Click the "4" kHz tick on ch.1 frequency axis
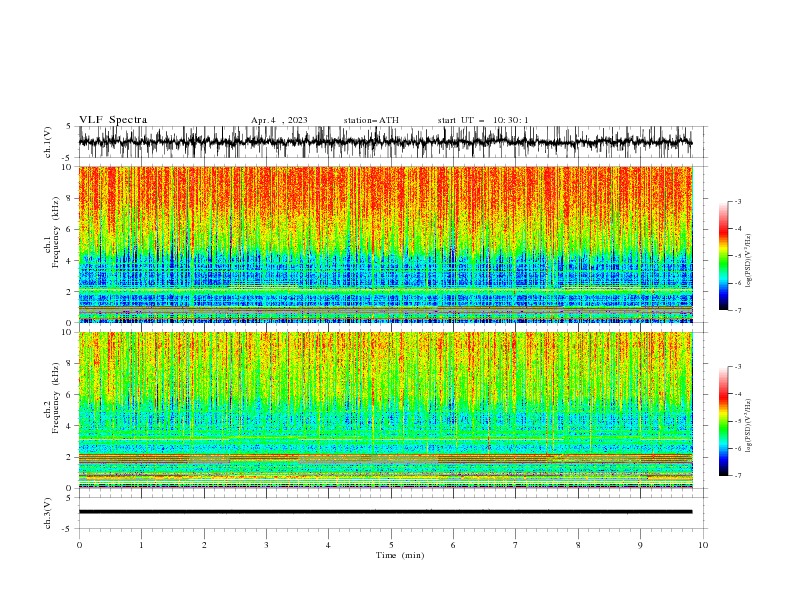Screen dimensions: 792x612 [69, 261]
